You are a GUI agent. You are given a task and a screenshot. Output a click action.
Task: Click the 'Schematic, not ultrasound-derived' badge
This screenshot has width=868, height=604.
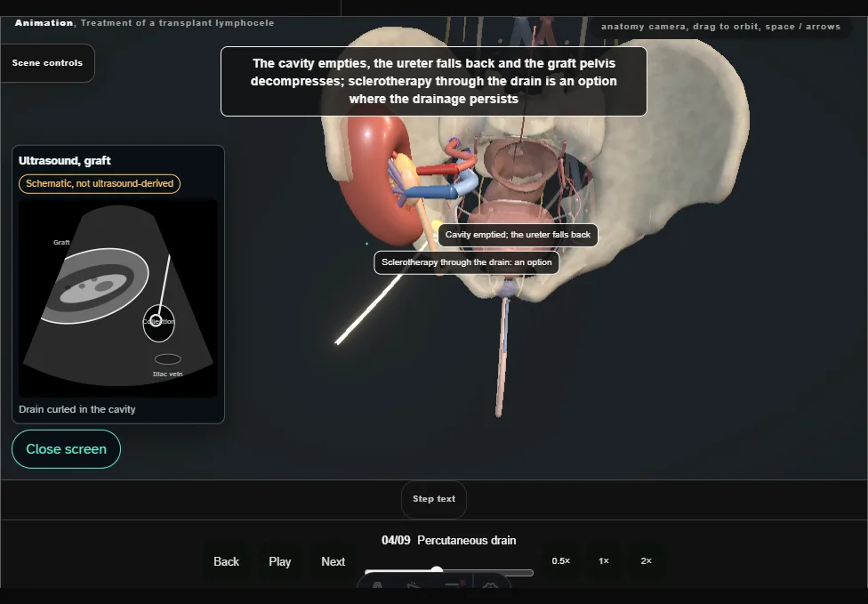(100, 184)
